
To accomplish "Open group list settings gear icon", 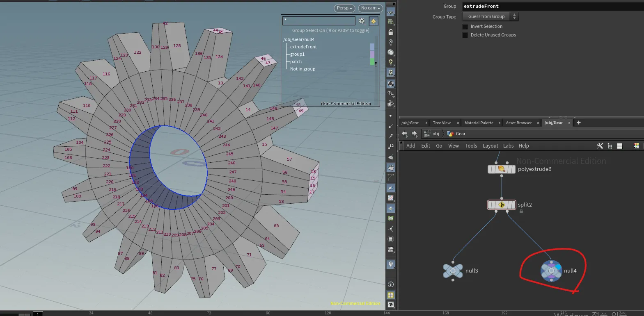I will [362, 21].
